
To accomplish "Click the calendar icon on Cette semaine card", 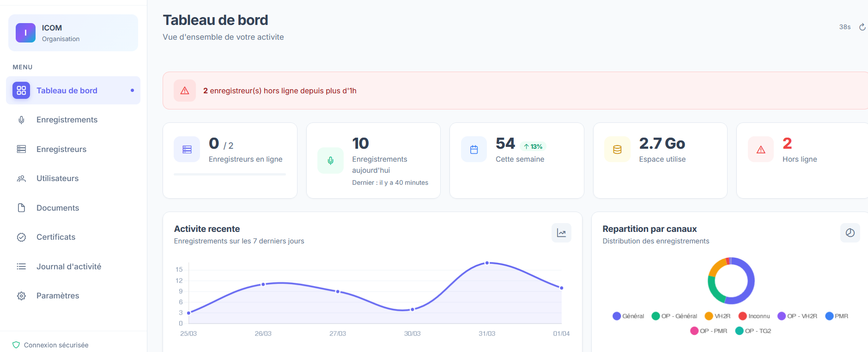I will coord(474,149).
